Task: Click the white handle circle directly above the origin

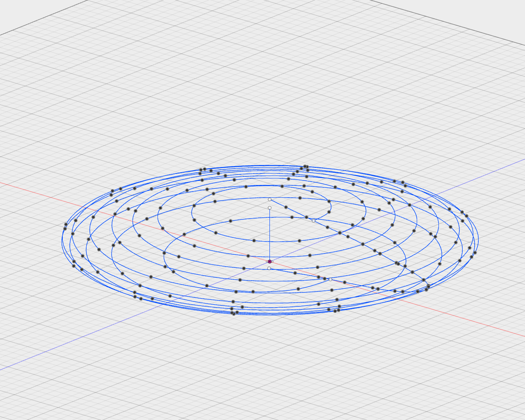Action: point(269,208)
